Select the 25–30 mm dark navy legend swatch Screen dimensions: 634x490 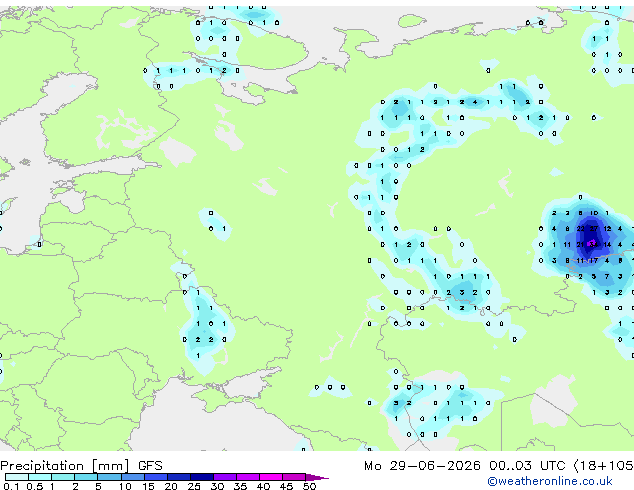[202, 477]
